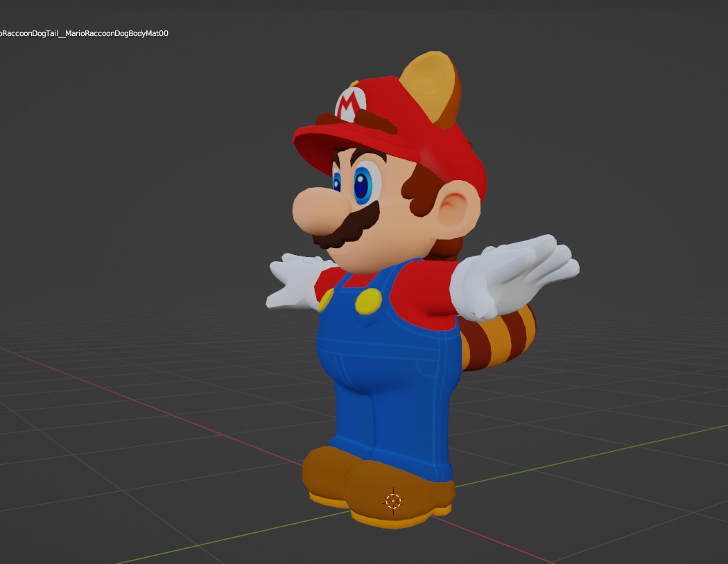Viewport: 728px width, 564px height.
Task: Click the yellow overall button
Action: (x=367, y=303)
